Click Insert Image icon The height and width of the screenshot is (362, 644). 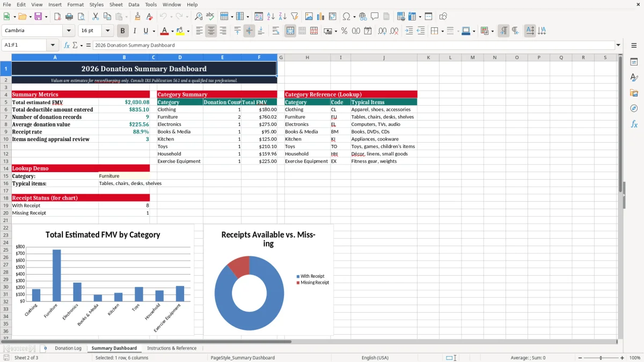309,17
